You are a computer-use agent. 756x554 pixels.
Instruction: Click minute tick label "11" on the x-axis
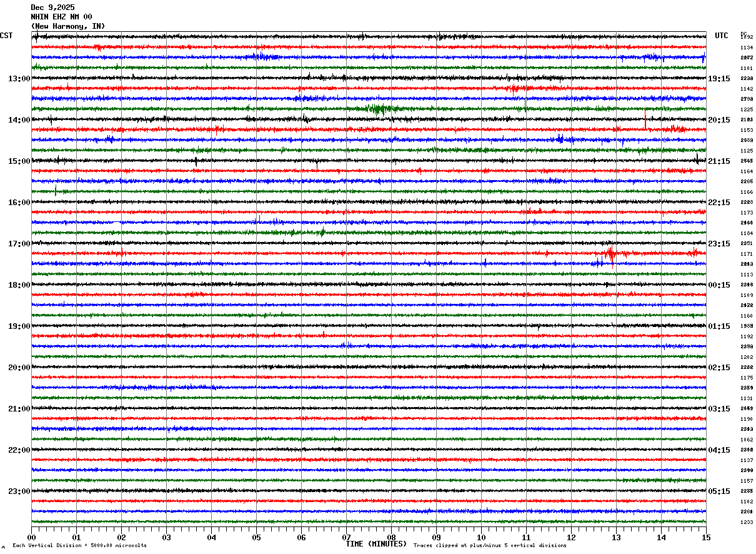pos(526,537)
